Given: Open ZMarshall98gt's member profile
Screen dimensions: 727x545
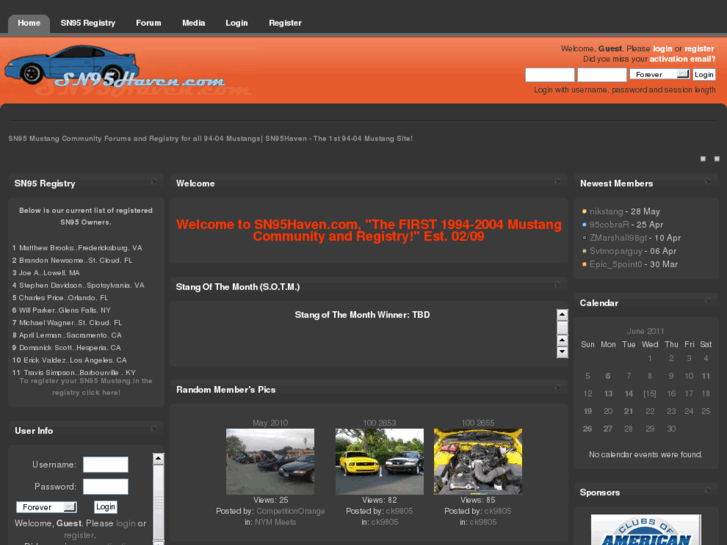Looking at the screenshot, I should [x=618, y=238].
